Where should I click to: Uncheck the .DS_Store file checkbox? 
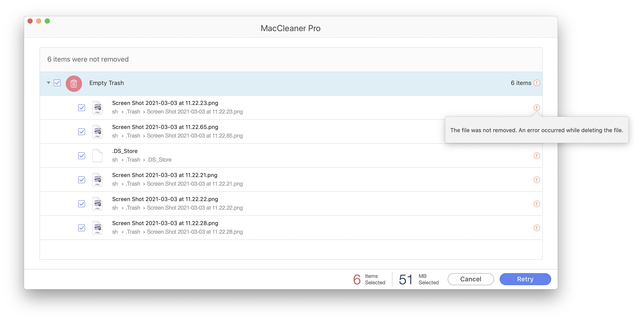[82, 155]
